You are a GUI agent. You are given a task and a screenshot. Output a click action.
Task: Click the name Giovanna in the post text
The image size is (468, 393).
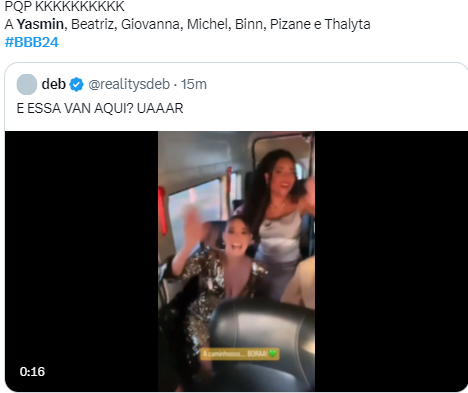pos(150,24)
